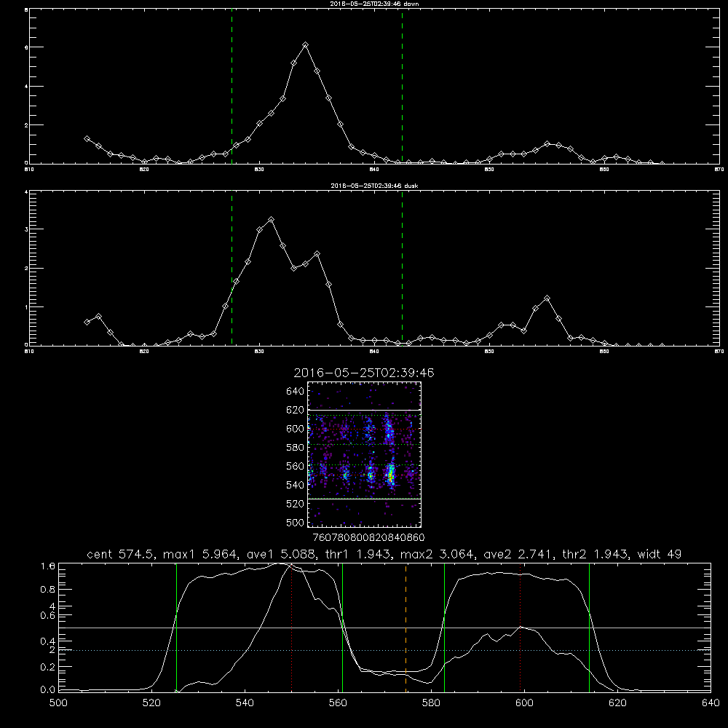Screen dimensions: 728x728
Task: Click the left green dashed line in dusk plot
Action: click(232, 269)
